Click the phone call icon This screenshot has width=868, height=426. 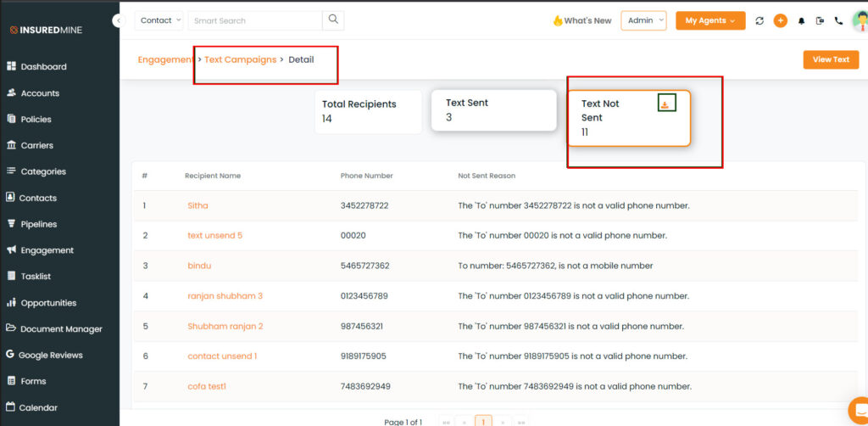click(x=838, y=20)
